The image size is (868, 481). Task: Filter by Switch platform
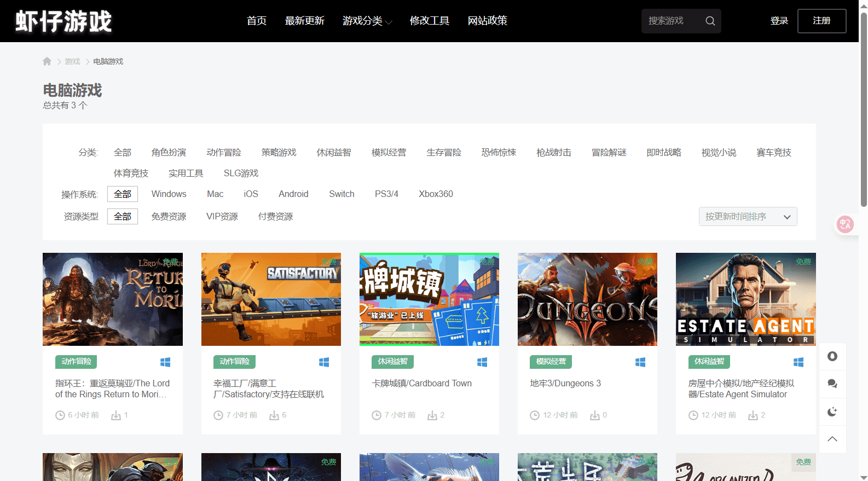pos(342,194)
